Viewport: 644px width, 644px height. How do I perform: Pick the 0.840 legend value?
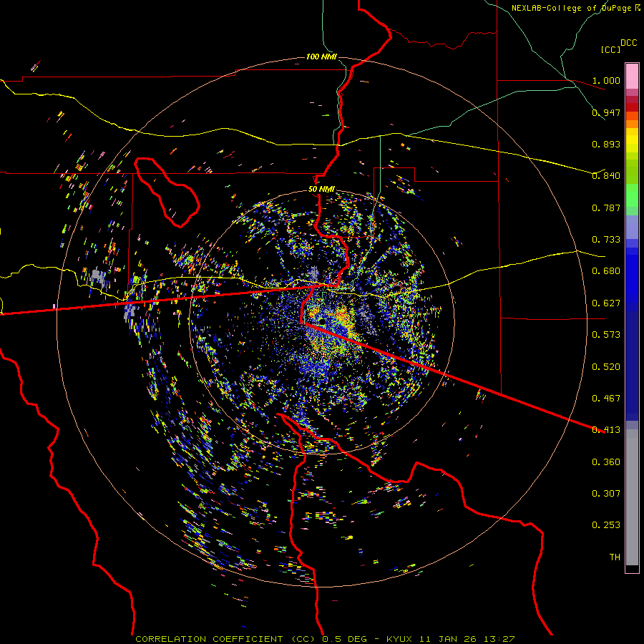coord(606,176)
